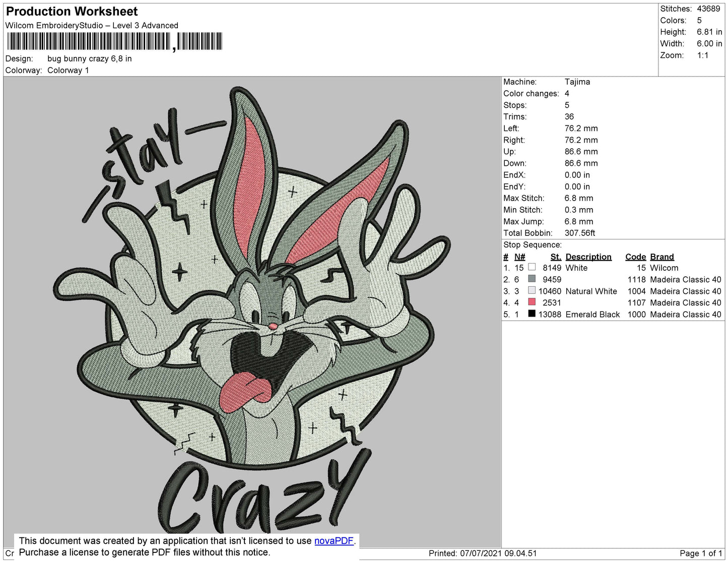Screen dimensions: 728x563
Task: Select the Emerald Black color swatch
Action: pos(532,314)
